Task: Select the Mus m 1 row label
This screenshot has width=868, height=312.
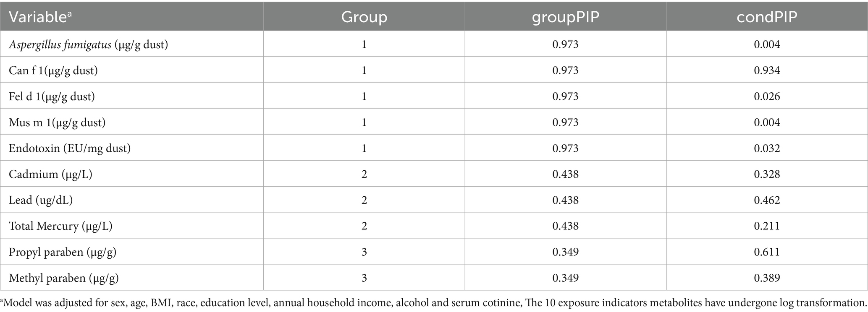Action: (x=57, y=122)
